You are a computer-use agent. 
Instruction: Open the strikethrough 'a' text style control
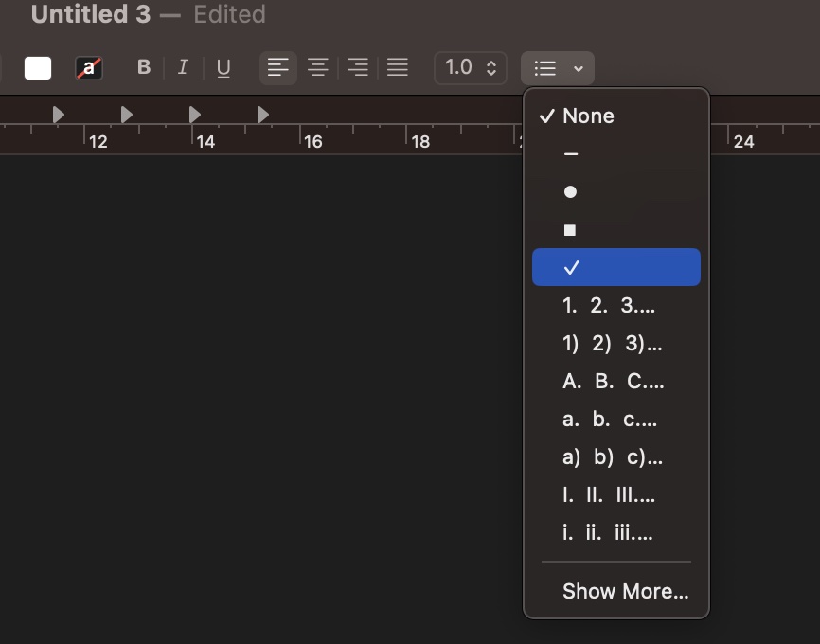88,67
